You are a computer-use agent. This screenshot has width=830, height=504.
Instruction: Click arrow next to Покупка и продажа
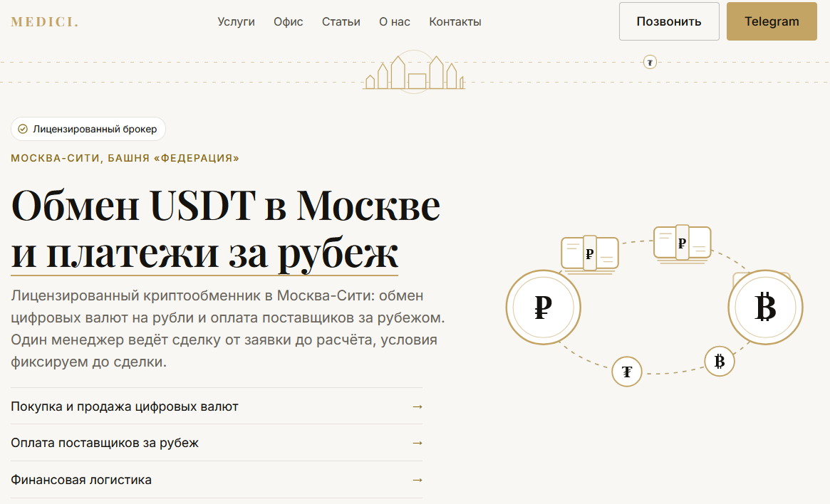pos(417,406)
